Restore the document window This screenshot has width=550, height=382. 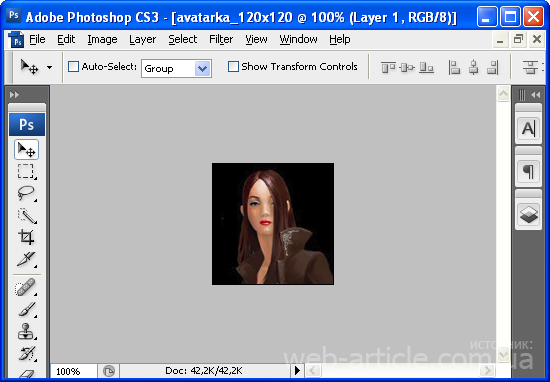[x=518, y=40]
